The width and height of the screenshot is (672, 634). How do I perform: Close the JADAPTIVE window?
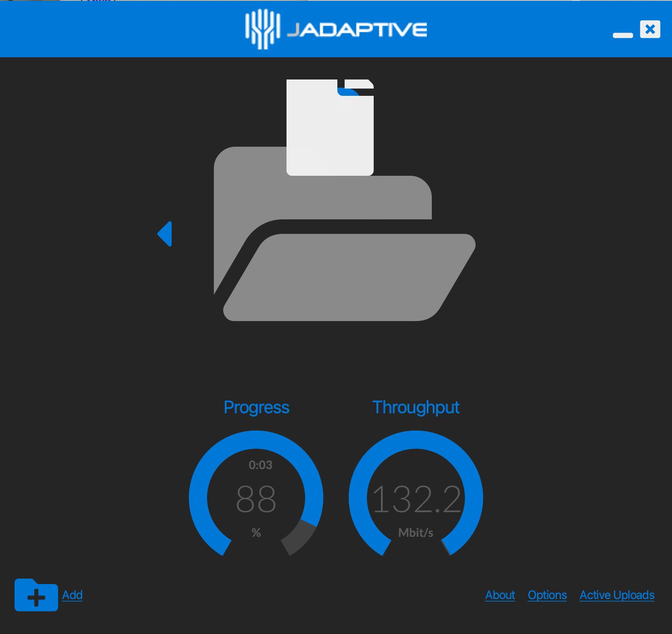(650, 30)
